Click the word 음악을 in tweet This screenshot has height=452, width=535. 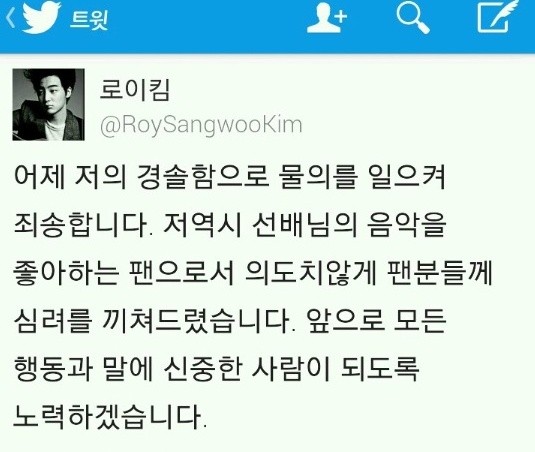click(x=406, y=225)
